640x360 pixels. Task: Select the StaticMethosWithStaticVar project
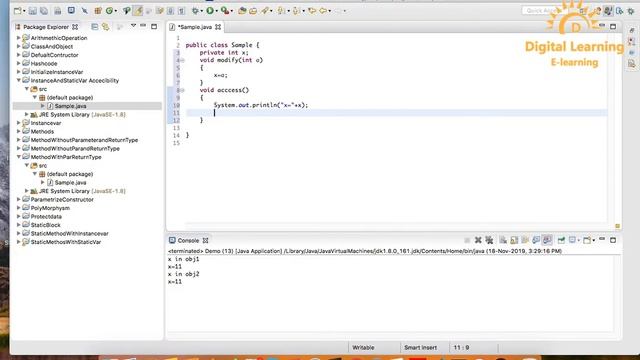coord(66,242)
